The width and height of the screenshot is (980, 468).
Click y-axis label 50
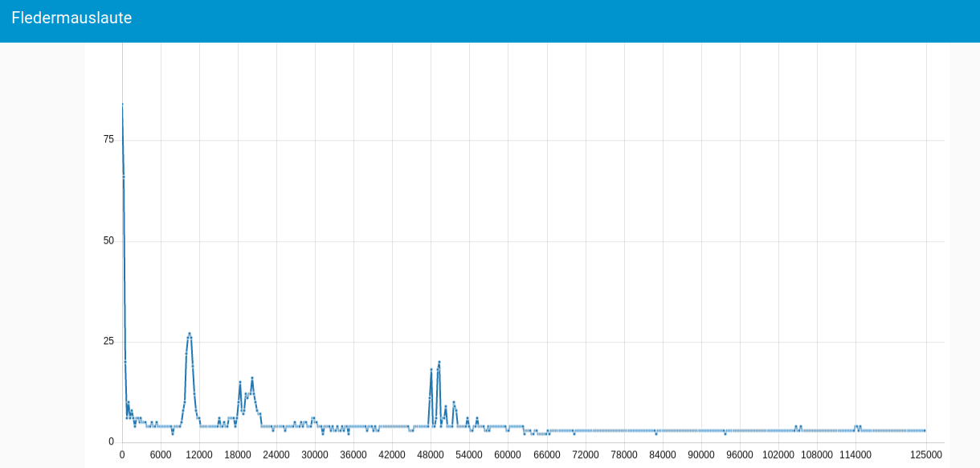108,241
